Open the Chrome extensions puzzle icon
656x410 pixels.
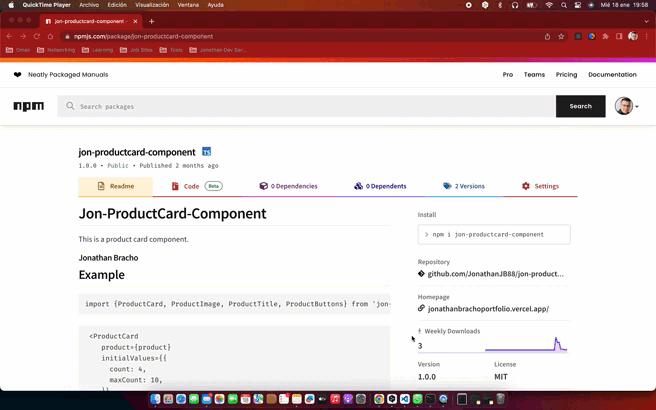click(x=605, y=36)
